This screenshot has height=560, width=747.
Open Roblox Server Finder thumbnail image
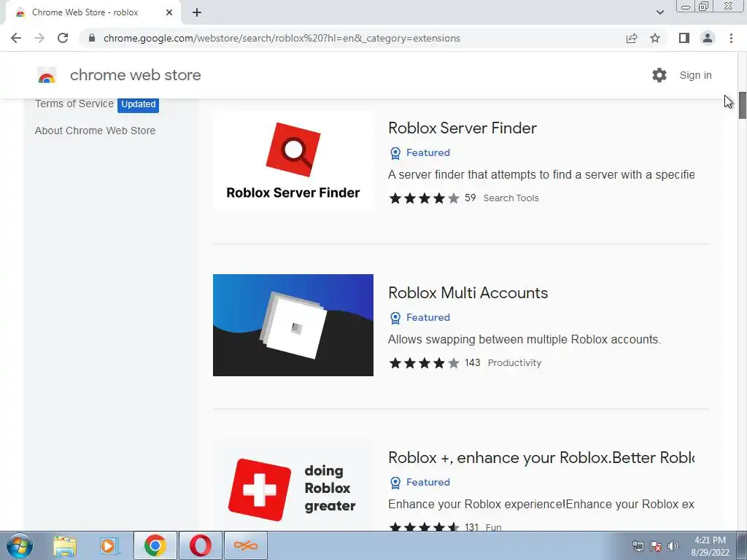pos(293,160)
